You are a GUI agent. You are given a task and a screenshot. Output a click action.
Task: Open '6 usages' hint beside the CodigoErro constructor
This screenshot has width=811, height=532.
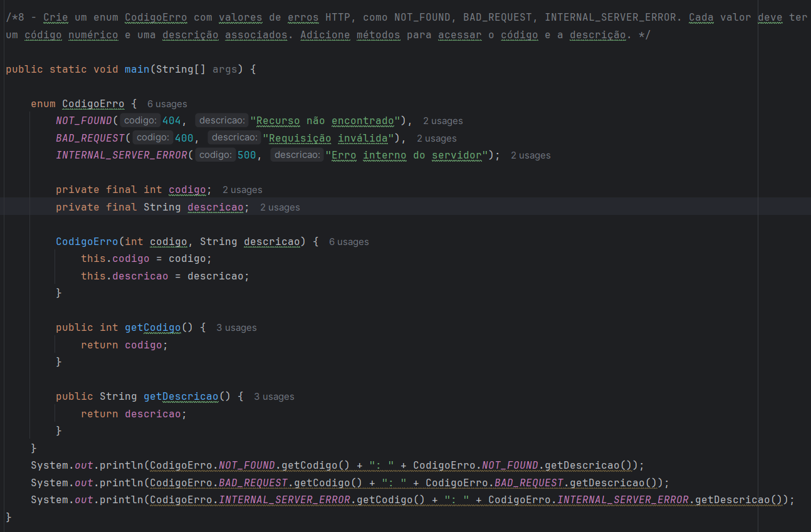pyautogui.click(x=348, y=242)
